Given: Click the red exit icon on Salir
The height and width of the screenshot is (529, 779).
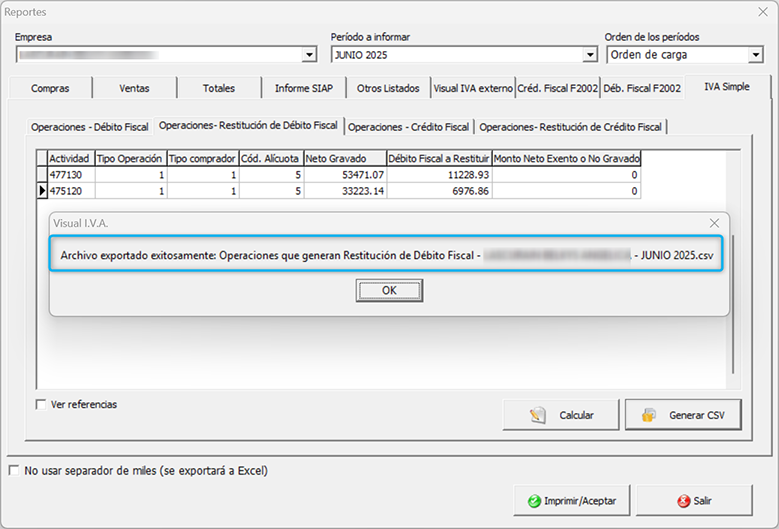Looking at the screenshot, I should (x=683, y=500).
